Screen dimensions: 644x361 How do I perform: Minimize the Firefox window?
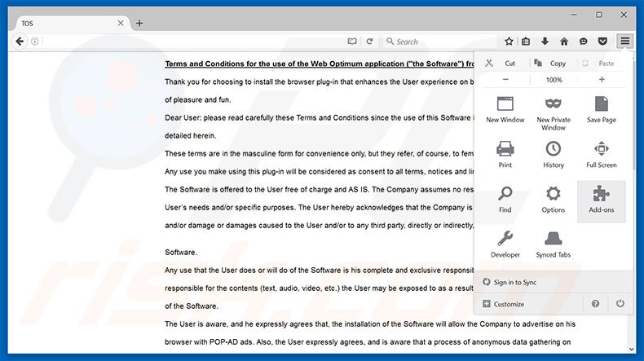(574, 15)
